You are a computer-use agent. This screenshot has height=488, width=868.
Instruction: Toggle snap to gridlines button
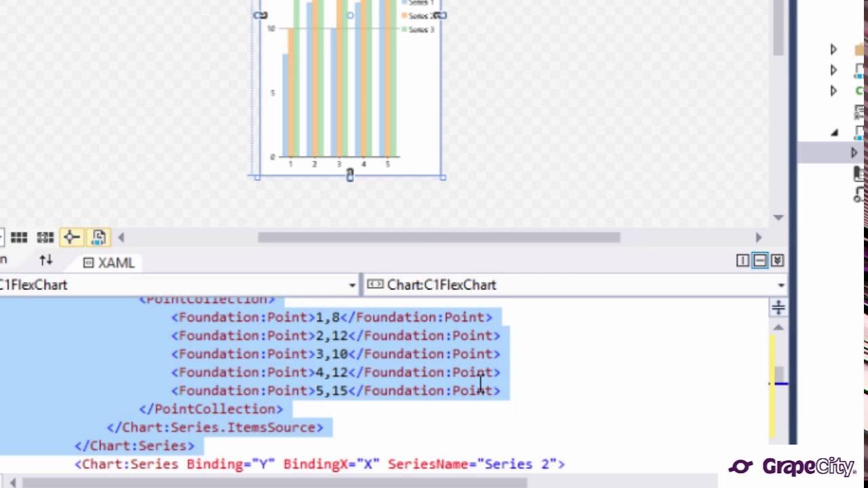(45, 237)
